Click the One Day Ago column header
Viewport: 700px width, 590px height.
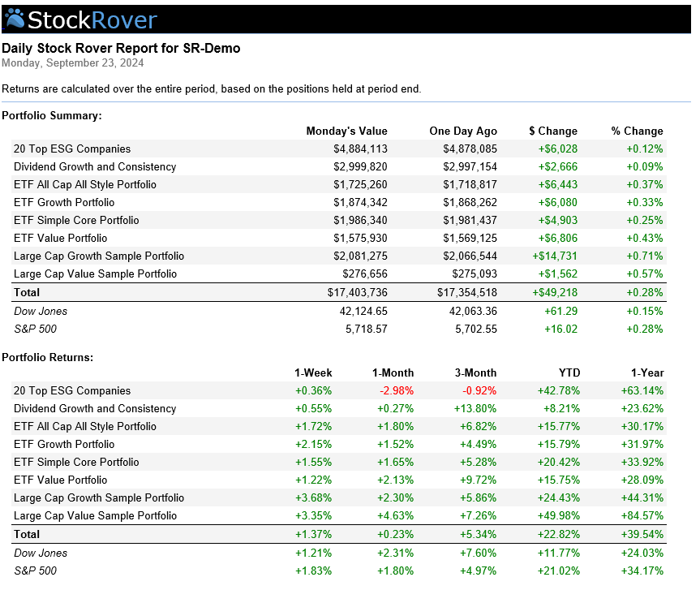[x=463, y=131]
